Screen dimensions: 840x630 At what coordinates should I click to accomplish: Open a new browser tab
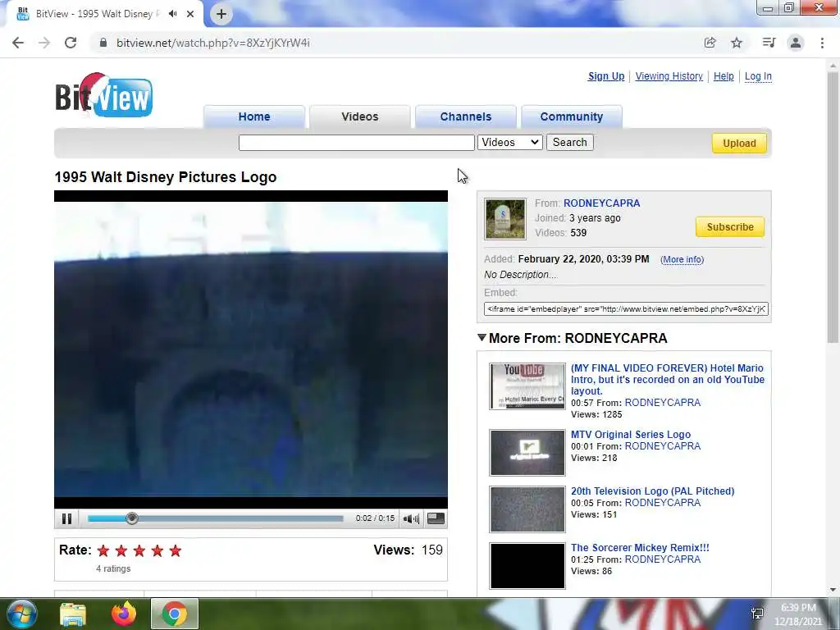pos(221,14)
